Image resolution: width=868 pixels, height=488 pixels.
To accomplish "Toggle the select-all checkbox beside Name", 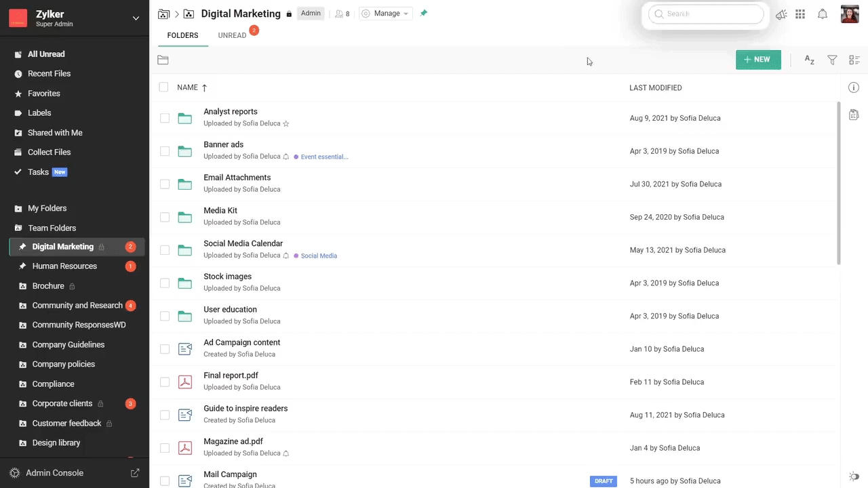I will 163,87.
